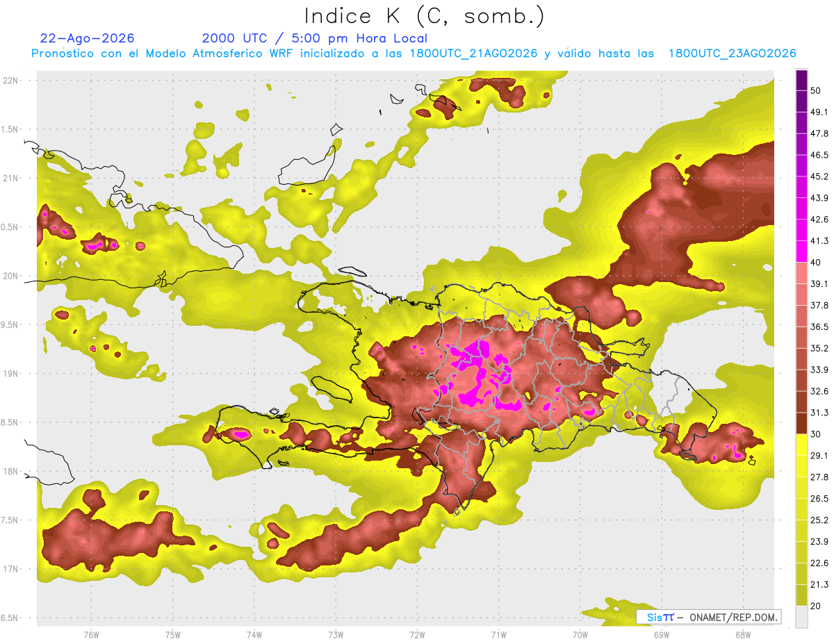Pick the bright yellow swatch between 29.1 and 30
Image resolution: width=834 pixels, height=644 pixels.
pos(801,445)
